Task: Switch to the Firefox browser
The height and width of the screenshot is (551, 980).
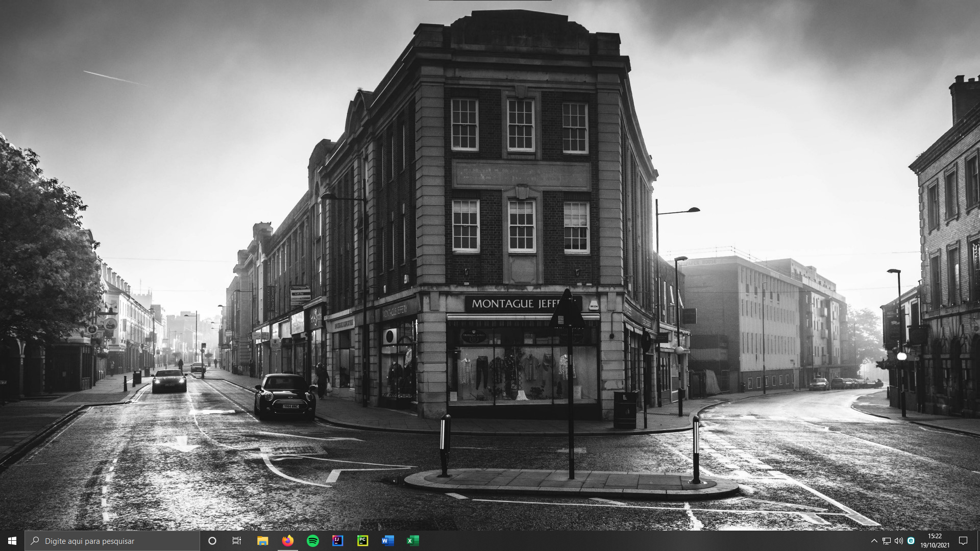Action: [288, 541]
